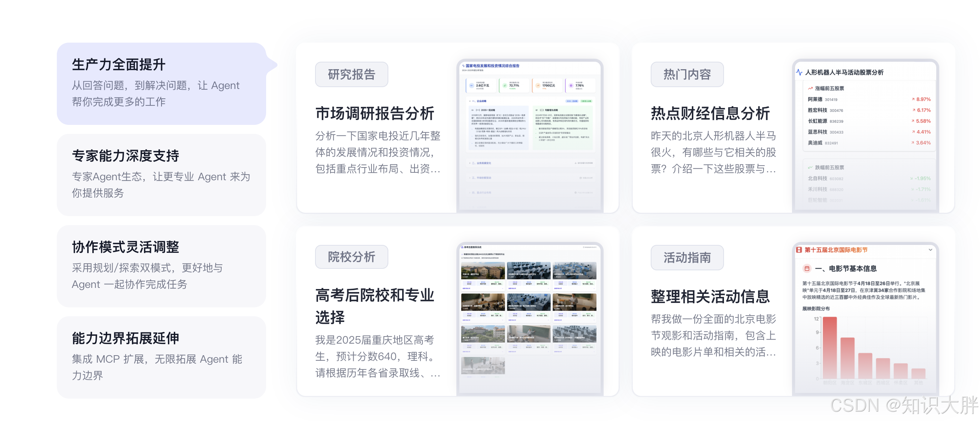
Task: Select the 生产力全面提升 tab
Action: 161,83
